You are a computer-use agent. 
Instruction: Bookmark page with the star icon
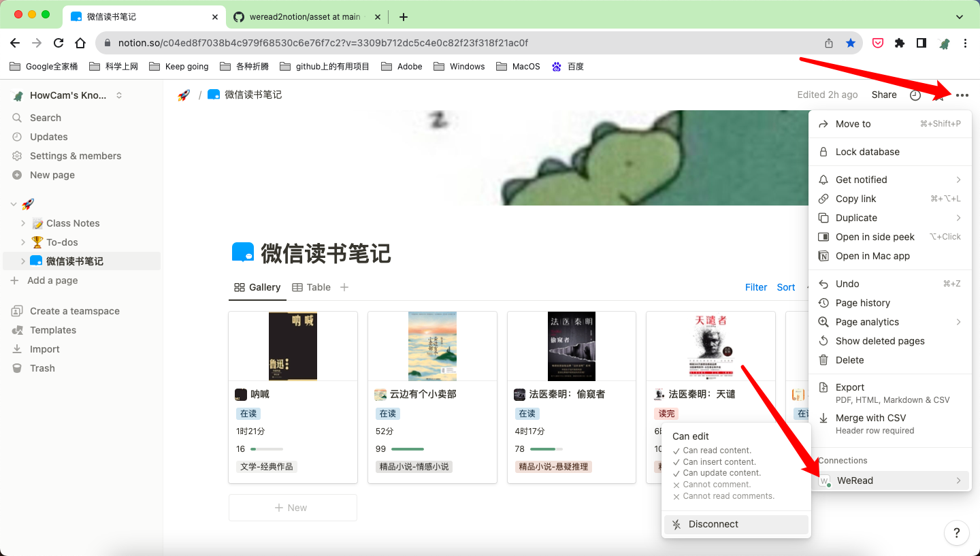coord(851,43)
